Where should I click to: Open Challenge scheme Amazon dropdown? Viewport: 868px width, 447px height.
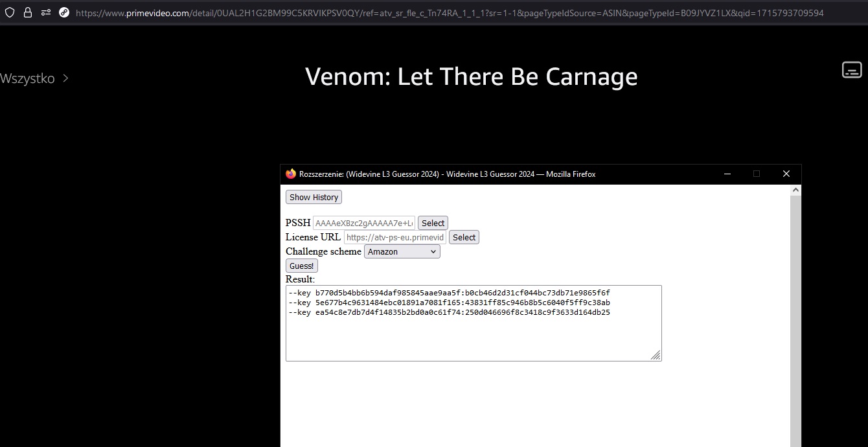tap(402, 251)
